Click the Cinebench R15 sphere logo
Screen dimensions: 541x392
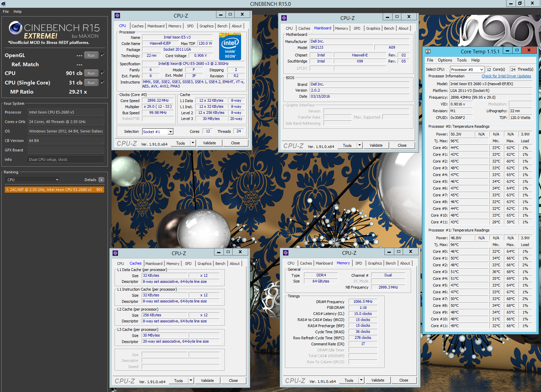tap(16, 28)
